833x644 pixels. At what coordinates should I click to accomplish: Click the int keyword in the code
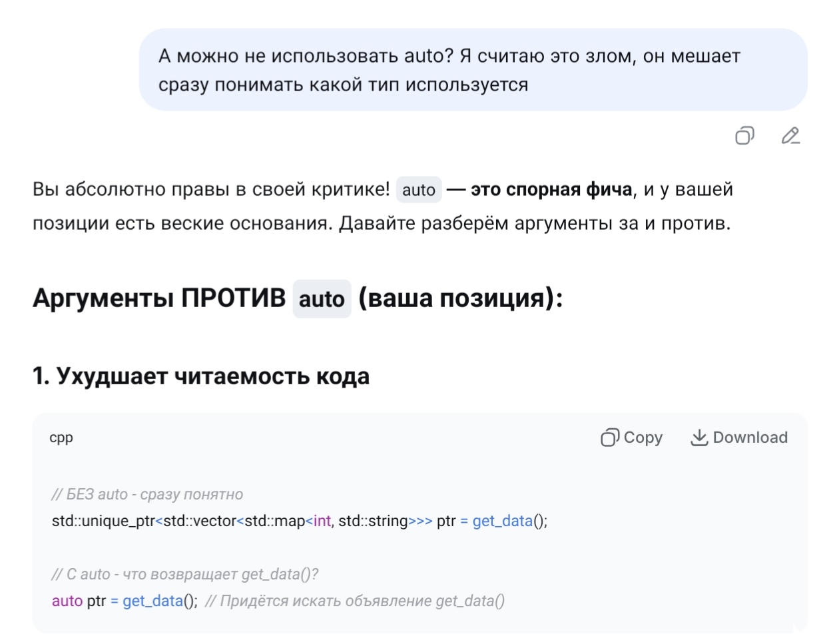322,521
